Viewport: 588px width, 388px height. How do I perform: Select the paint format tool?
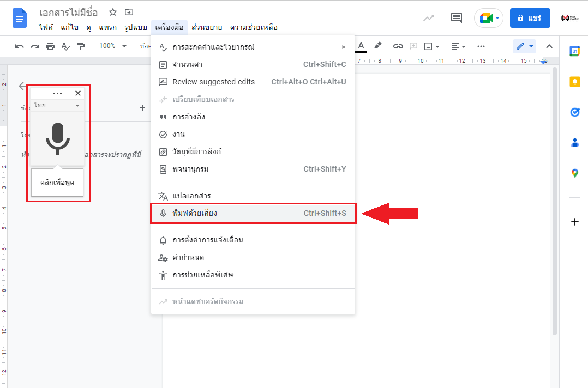click(x=81, y=46)
